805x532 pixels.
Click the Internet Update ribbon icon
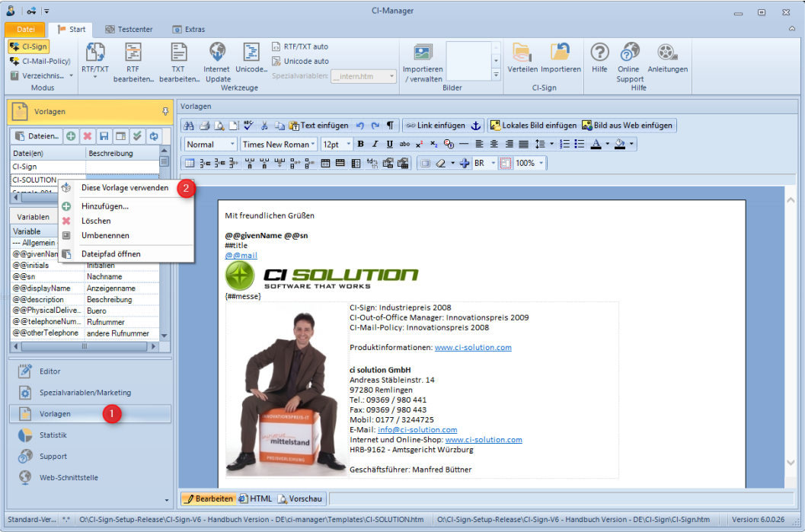(x=217, y=62)
